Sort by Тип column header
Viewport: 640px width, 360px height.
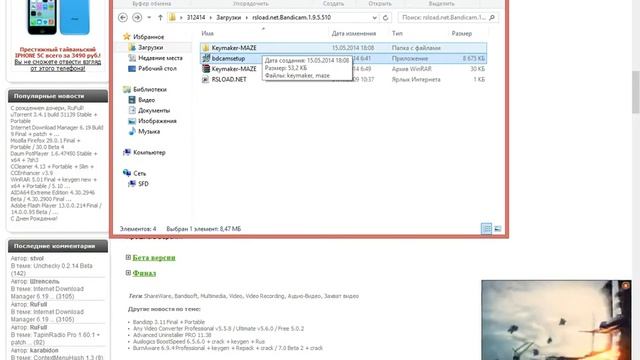[x=397, y=33]
